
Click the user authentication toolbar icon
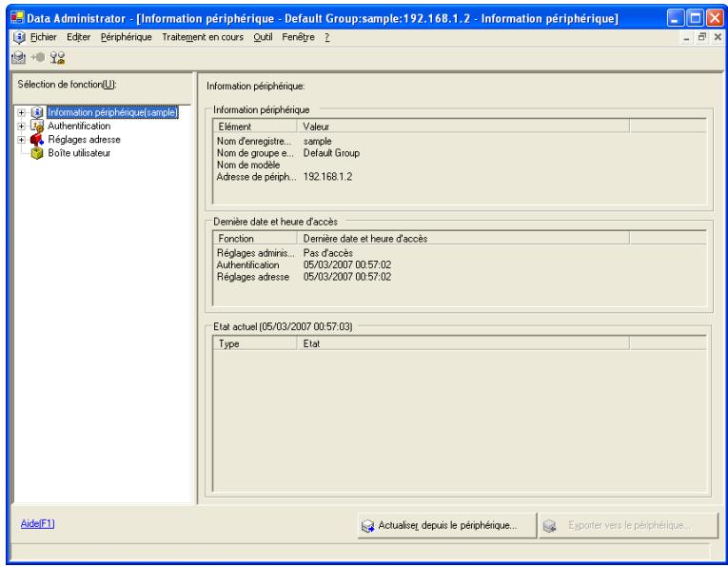(57, 57)
